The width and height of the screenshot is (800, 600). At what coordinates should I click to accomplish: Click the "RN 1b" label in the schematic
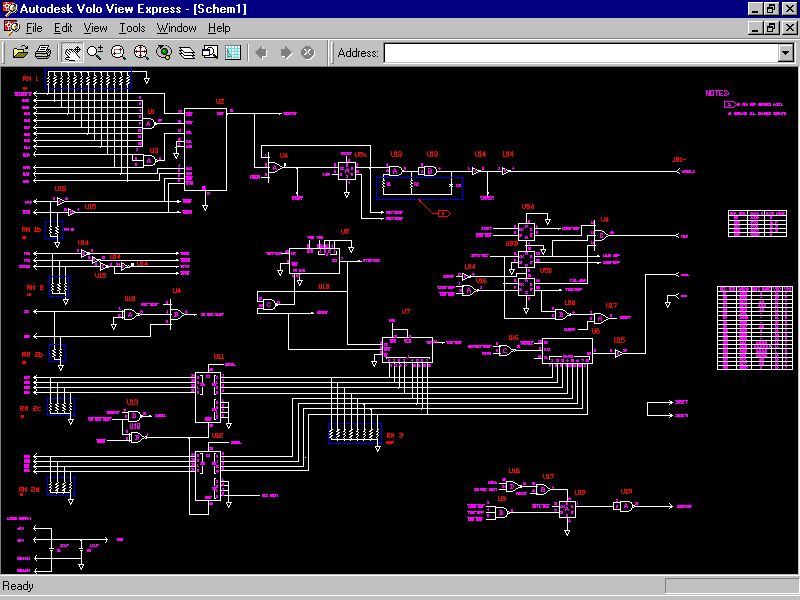coord(31,230)
